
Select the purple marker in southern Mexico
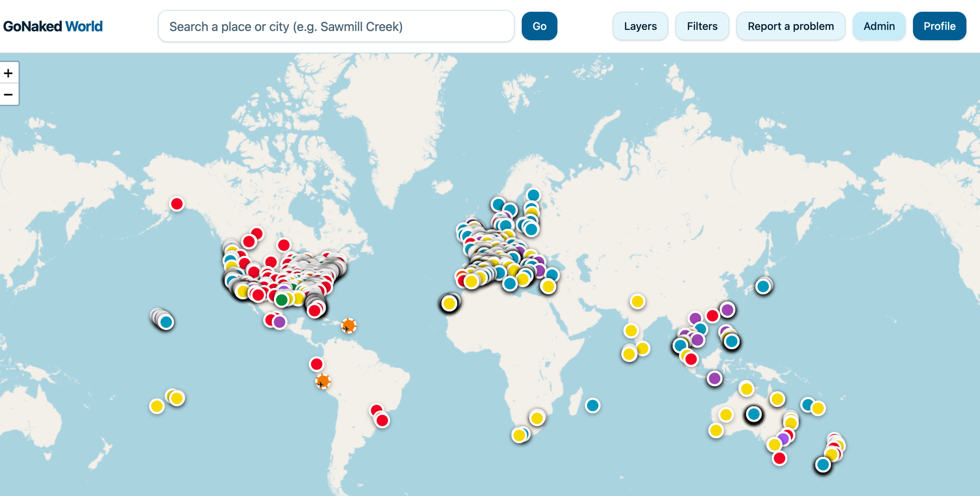280,322
